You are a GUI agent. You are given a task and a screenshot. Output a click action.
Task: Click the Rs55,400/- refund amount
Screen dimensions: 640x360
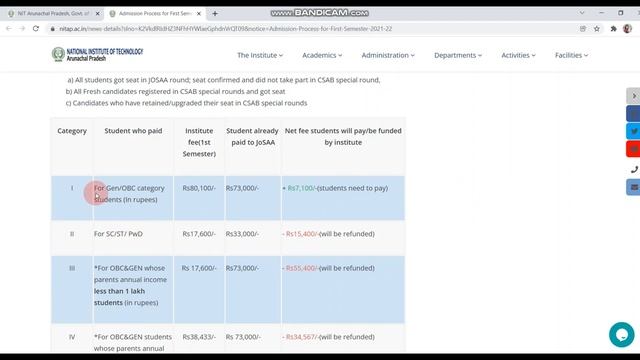click(x=302, y=268)
